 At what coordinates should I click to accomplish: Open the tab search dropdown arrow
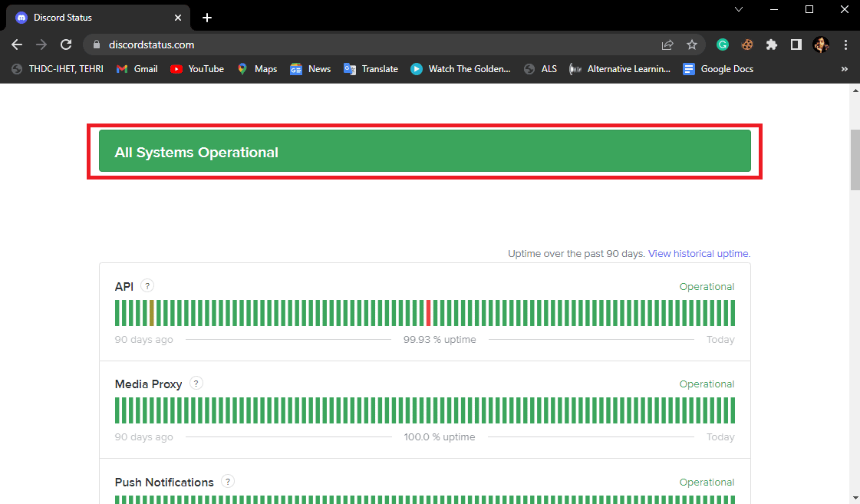pyautogui.click(x=739, y=9)
